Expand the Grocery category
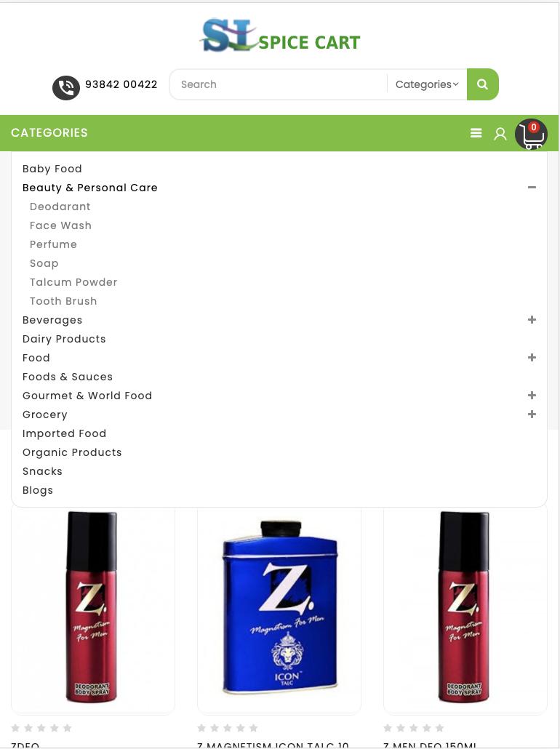This screenshot has width=560, height=749. coord(532,414)
